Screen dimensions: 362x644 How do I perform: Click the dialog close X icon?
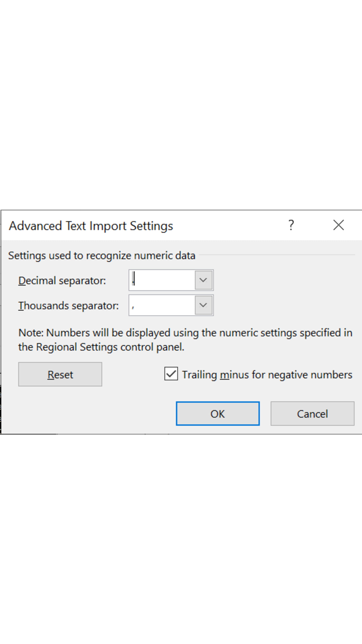pyautogui.click(x=338, y=225)
